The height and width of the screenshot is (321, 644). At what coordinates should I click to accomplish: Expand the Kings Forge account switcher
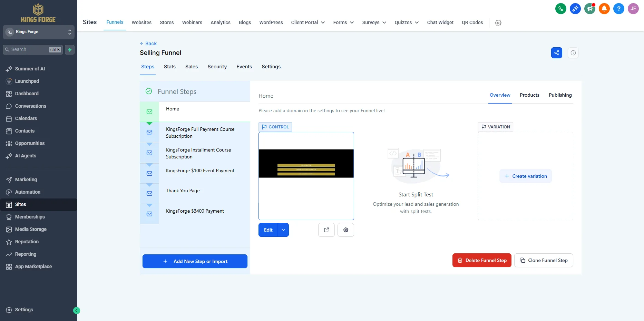click(x=39, y=32)
